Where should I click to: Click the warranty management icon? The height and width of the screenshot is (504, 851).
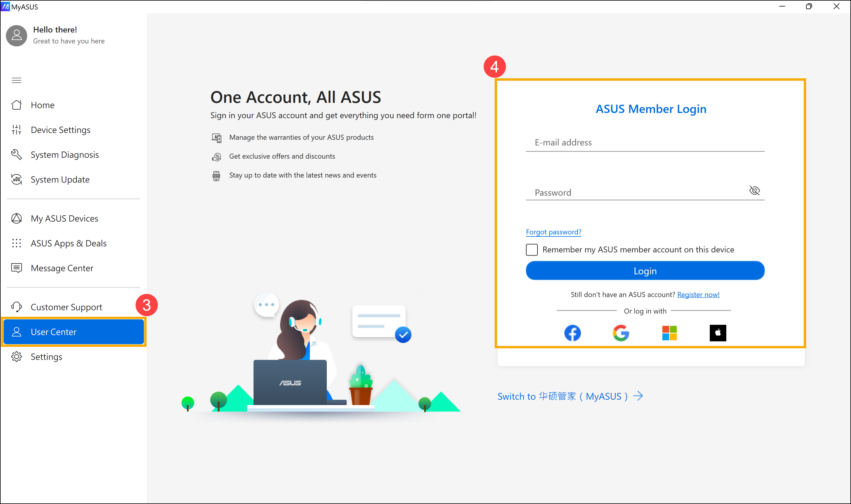[216, 138]
